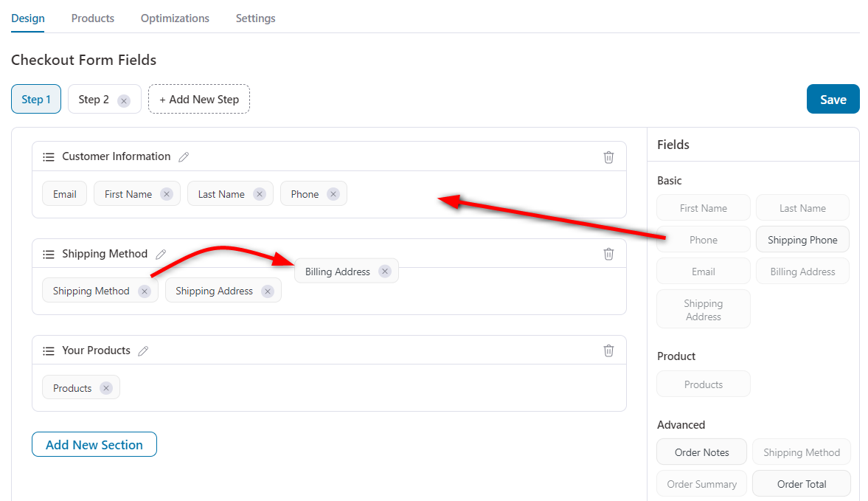Viewport: 868px width, 501px height.
Task: Delete the Shipping Method section
Action: point(608,254)
